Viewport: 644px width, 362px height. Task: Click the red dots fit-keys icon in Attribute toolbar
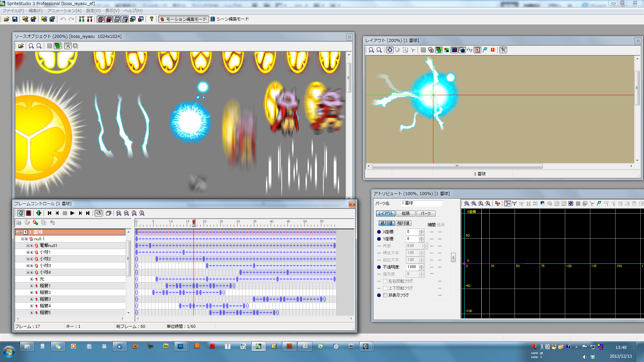pyautogui.click(x=497, y=203)
